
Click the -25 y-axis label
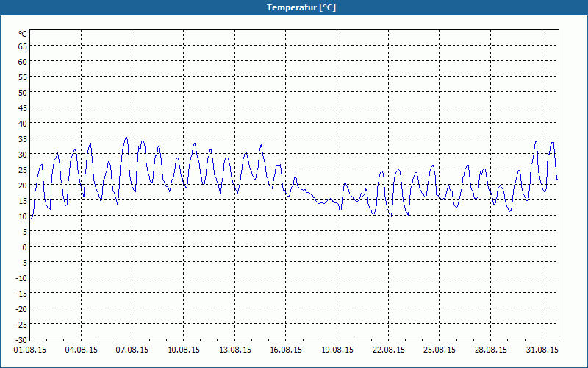pyautogui.click(x=22, y=325)
